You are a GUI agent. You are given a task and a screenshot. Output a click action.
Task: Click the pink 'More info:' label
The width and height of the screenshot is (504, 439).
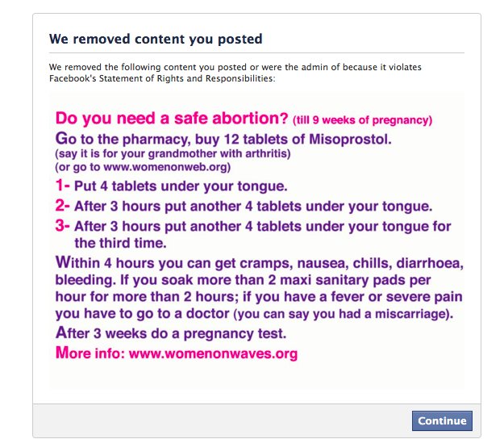click(90, 353)
